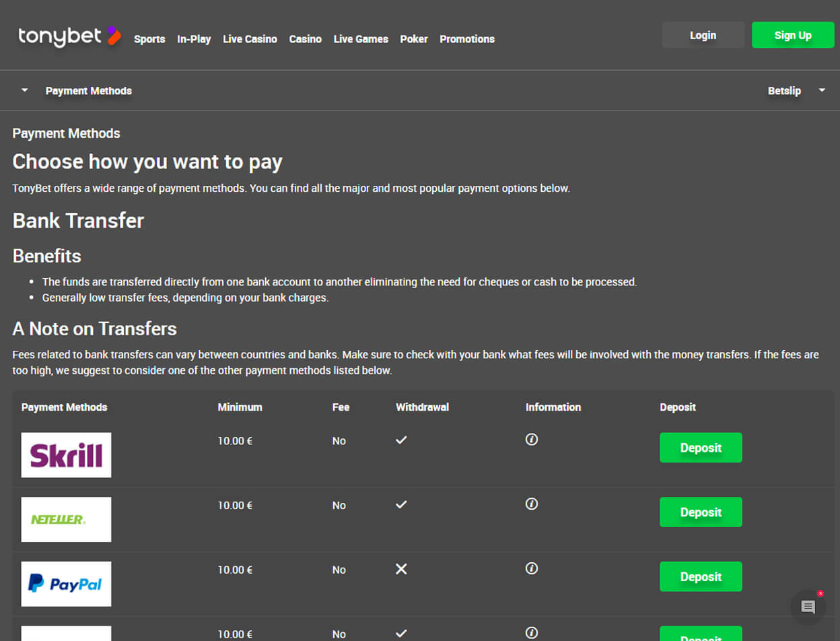Image resolution: width=840 pixels, height=641 pixels.
Task: Click the 'Deposit' column header
Action: pos(678,407)
